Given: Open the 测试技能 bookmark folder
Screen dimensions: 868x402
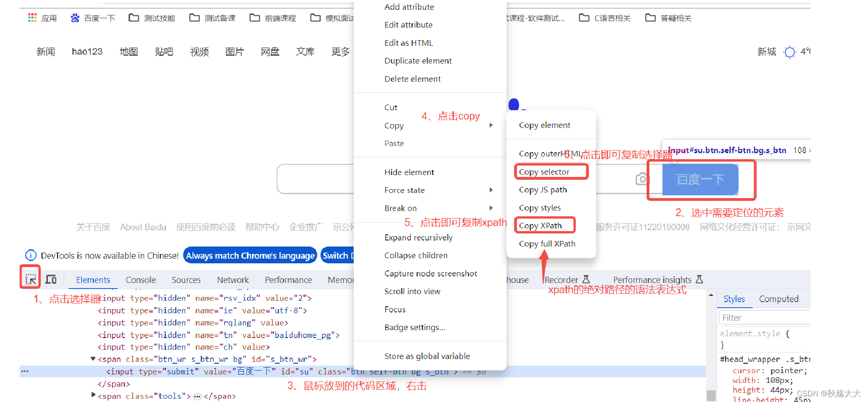Looking at the screenshot, I should coord(152,18).
